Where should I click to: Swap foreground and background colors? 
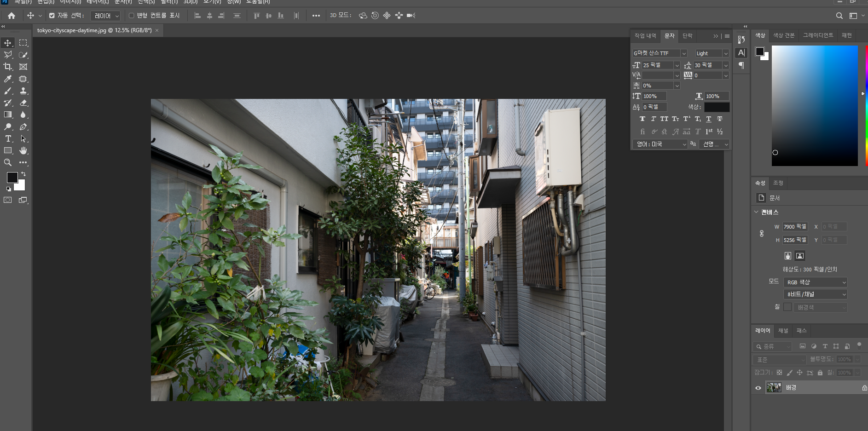tap(23, 174)
